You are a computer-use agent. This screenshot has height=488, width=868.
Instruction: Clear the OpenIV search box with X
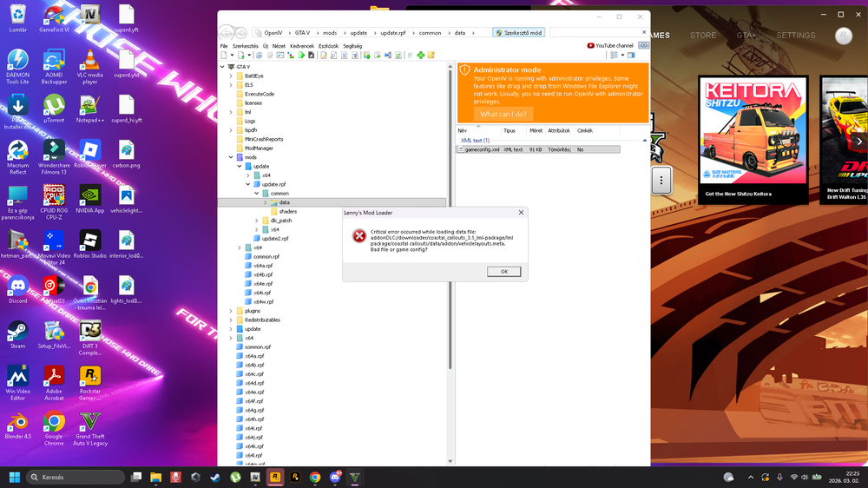point(644,33)
